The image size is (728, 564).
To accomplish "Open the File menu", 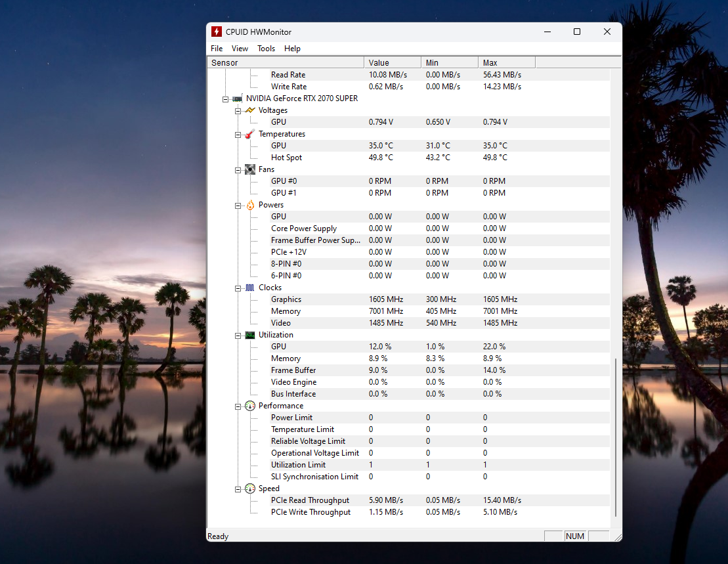I will click(x=217, y=49).
